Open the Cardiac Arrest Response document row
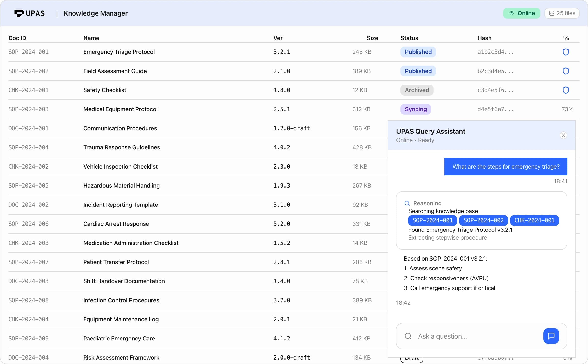Viewport: 588px width, 364px height. coord(116,224)
